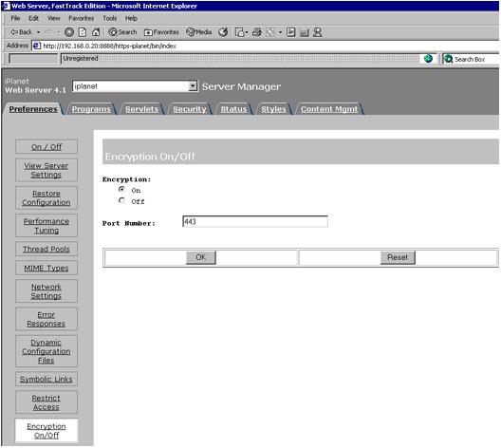The height and width of the screenshot is (448, 501).
Task: Go to the Home page icon
Action: 96,32
